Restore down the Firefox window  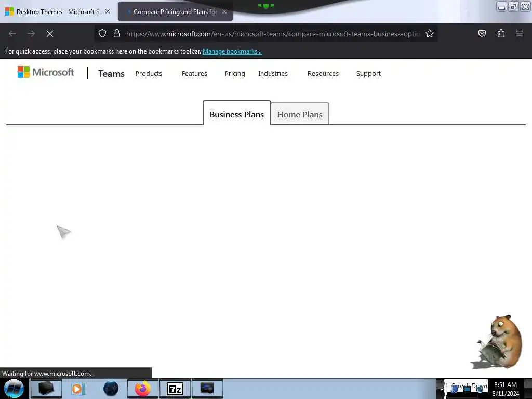[513, 6]
